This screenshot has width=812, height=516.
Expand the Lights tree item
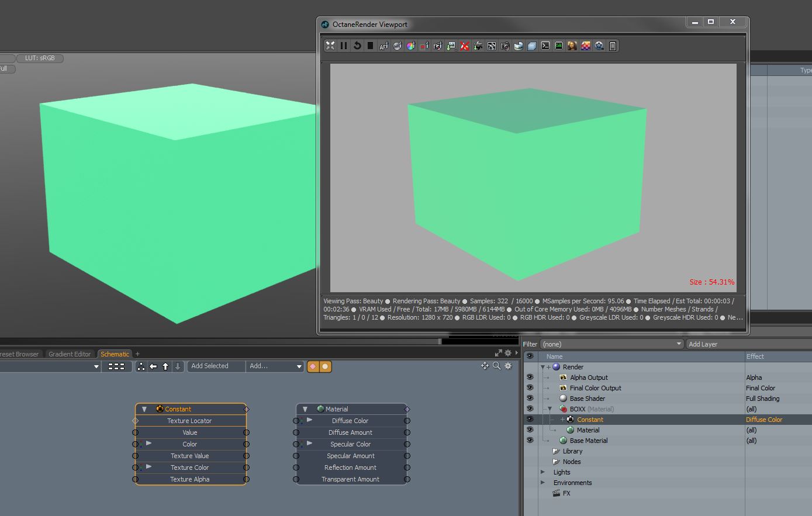543,472
